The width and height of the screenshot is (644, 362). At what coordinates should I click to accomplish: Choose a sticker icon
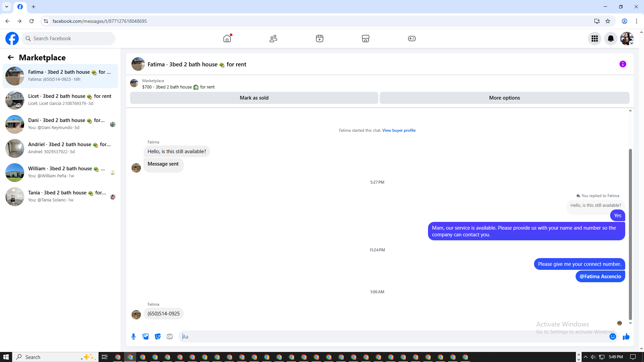(x=158, y=337)
